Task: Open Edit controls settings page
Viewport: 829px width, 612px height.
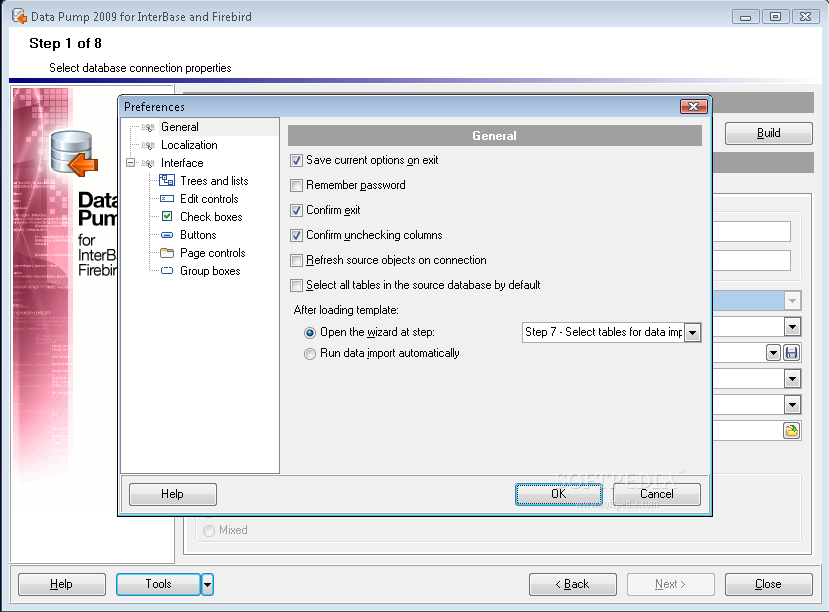Action: tap(209, 199)
